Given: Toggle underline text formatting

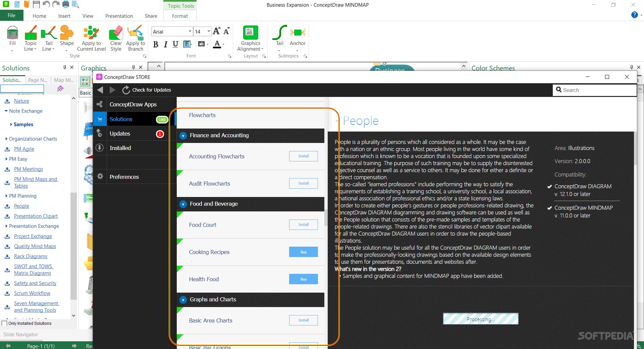Looking at the screenshot, I should 175,44.
